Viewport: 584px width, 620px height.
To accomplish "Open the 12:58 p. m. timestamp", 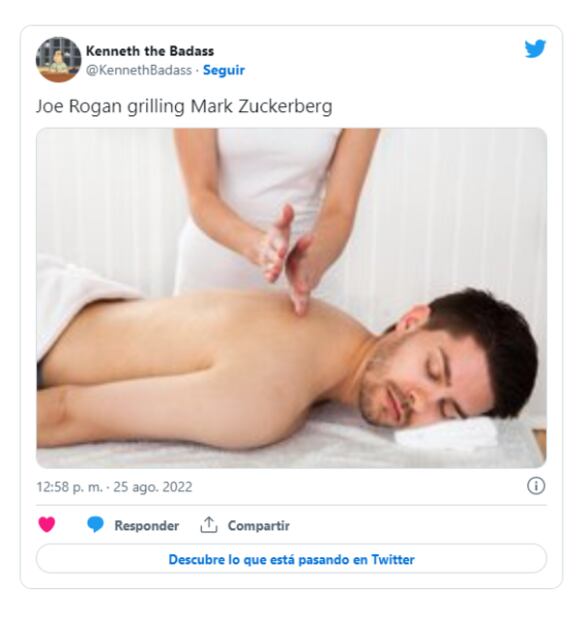I will tap(69, 487).
